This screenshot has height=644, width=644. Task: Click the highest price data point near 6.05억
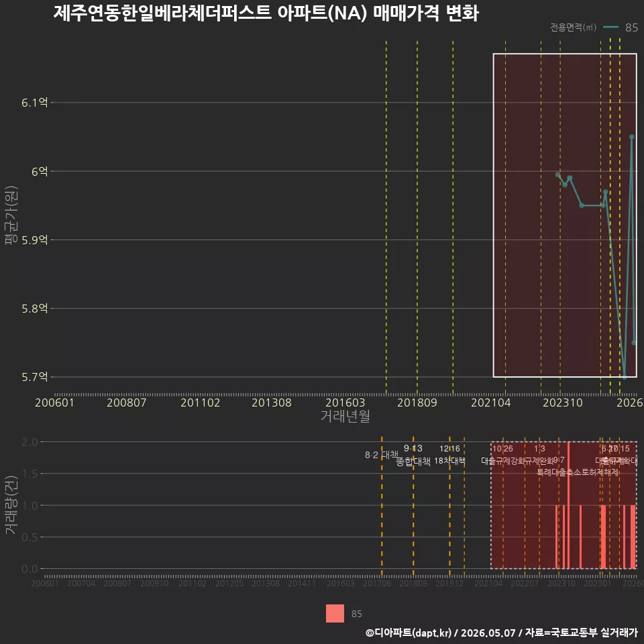click(x=632, y=137)
